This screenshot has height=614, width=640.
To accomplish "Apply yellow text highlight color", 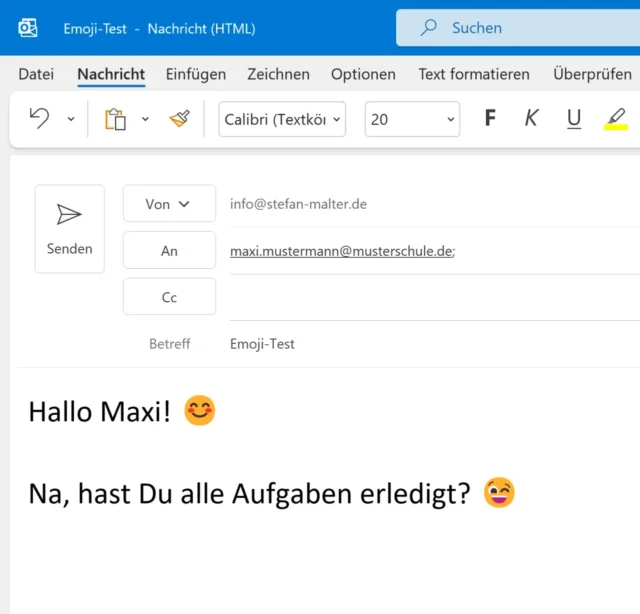I will pos(616,119).
